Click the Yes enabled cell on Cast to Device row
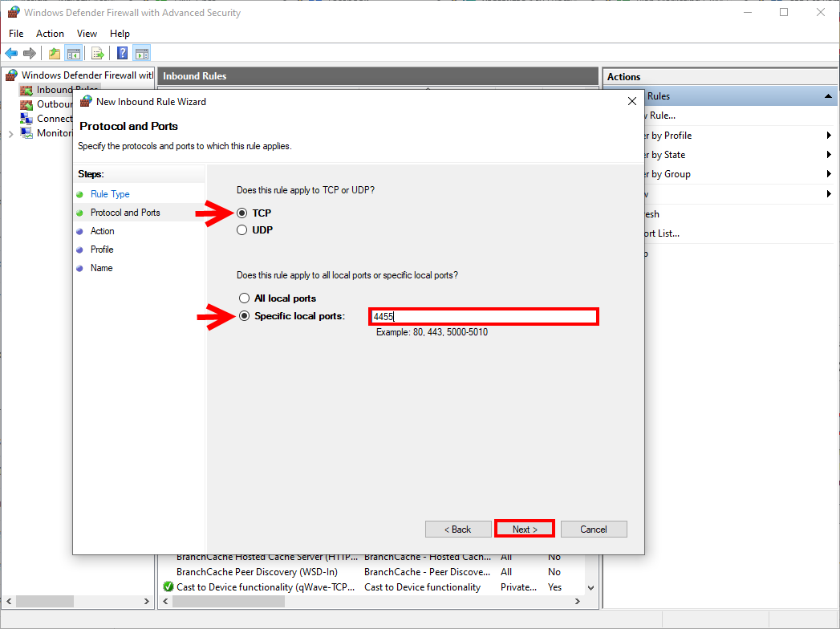This screenshot has height=629, width=840. pyautogui.click(x=554, y=586)
